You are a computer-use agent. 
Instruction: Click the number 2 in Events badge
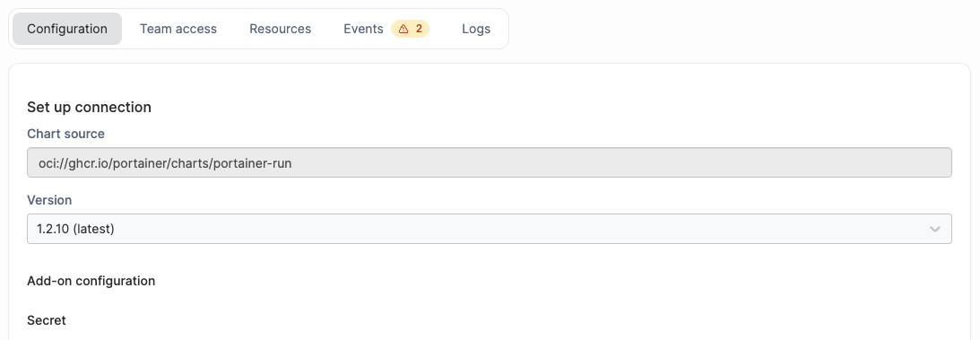[419, 29]
